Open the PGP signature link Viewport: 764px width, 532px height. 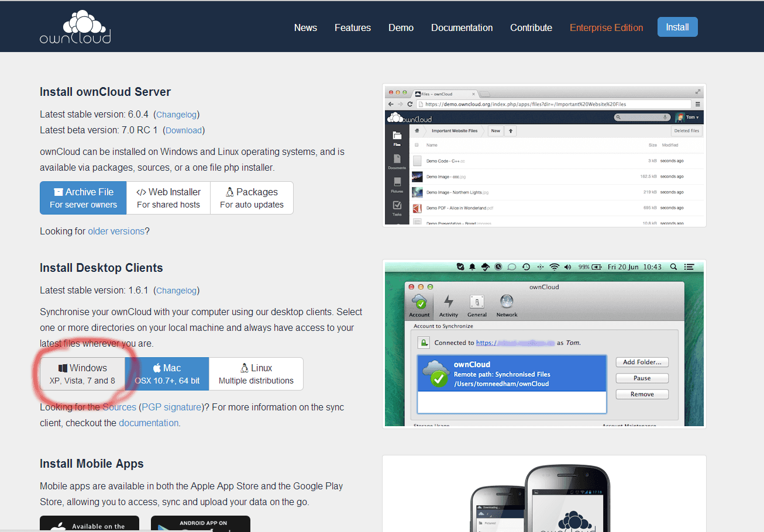(171, 407)
